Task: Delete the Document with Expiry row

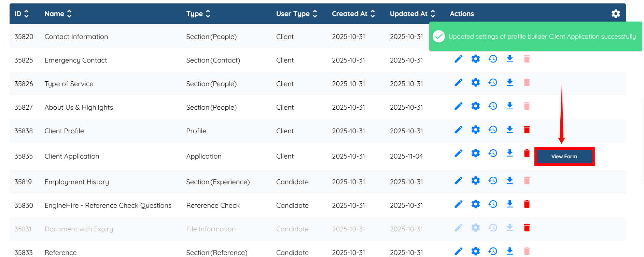Action: pos(527,228)
